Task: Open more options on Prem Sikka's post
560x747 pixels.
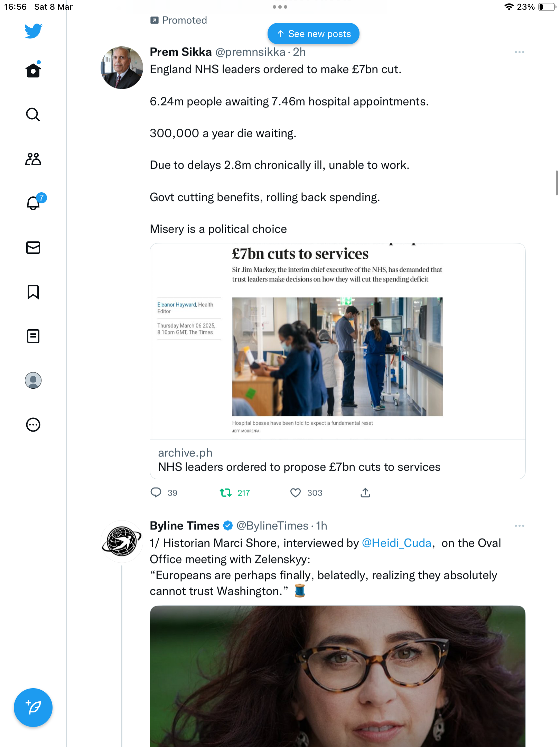Action: [519, 52]
